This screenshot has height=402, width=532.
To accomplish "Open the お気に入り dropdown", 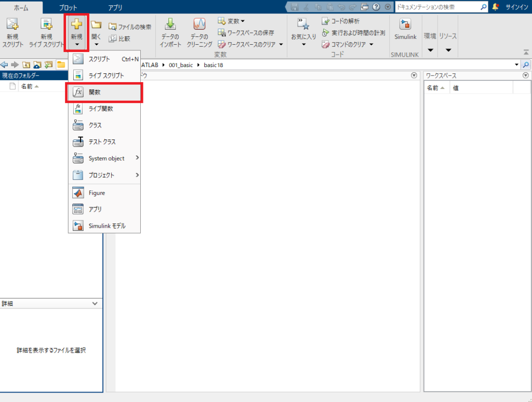I will click(x=303, y=44).
